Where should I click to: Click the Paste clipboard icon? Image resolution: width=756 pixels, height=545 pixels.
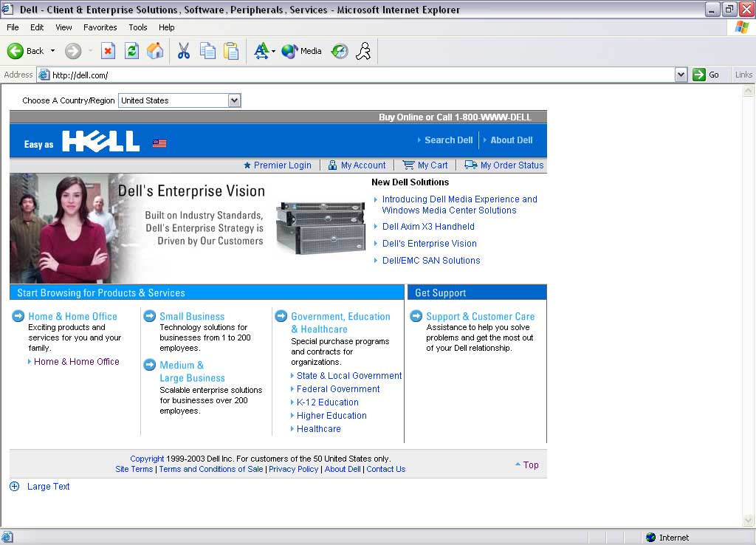(x=231, y=51)
